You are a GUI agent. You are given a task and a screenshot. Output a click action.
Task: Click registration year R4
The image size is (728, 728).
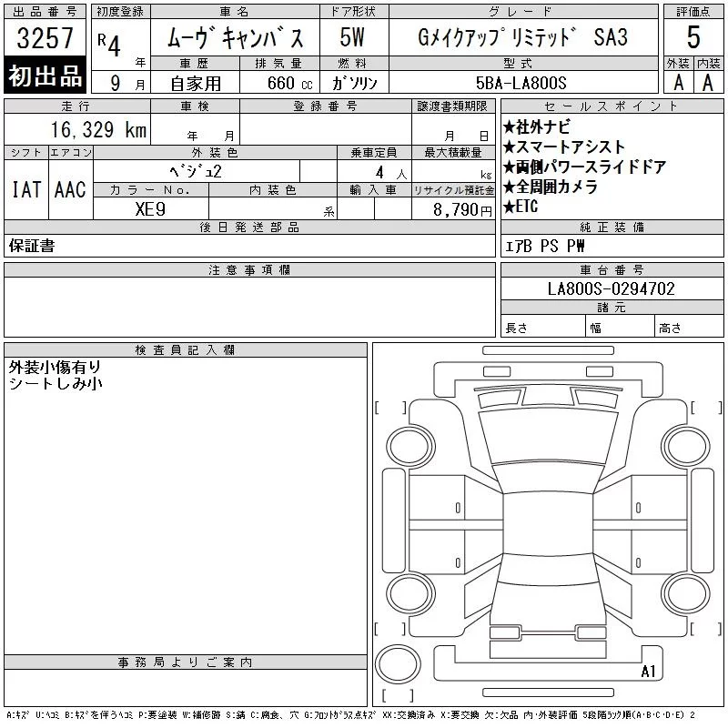[x=109, y=45]
